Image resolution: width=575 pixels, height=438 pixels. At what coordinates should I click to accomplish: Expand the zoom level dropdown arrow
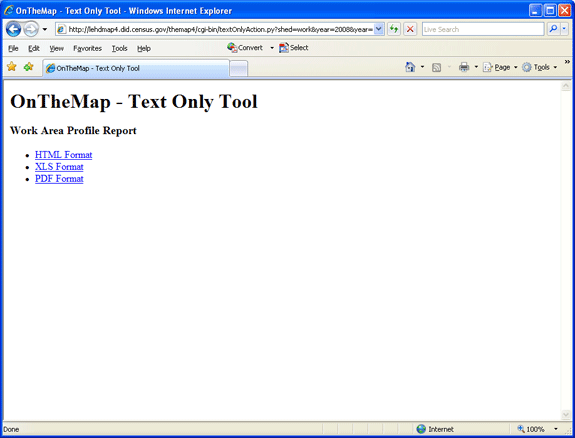(x=556, y=429)
